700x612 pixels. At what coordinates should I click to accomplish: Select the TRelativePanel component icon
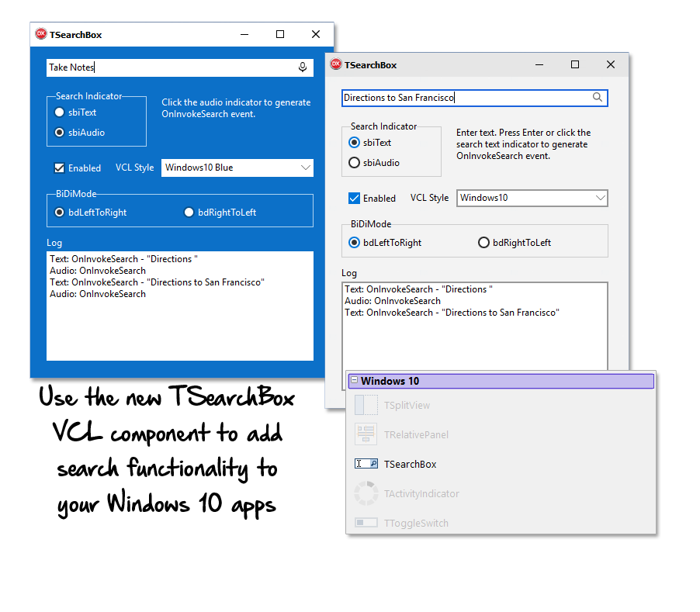click(366, 434)
